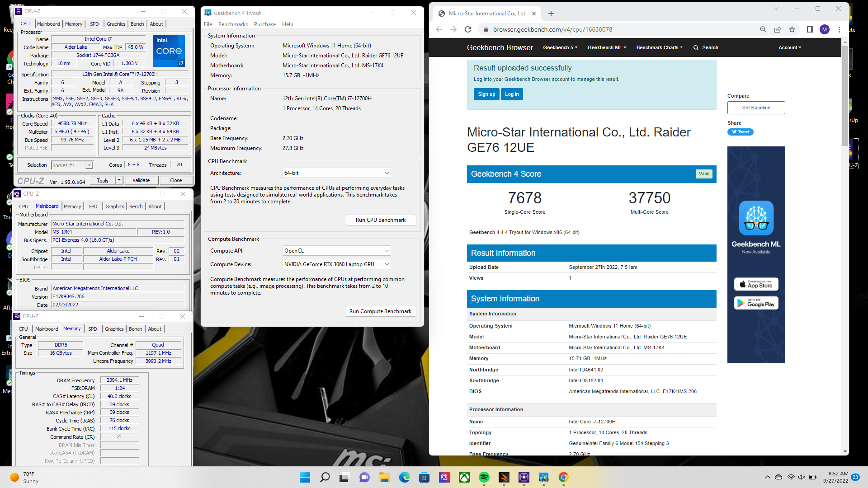
Task: Open Microsoft Store from the taskbar
Action: (424, 477)
